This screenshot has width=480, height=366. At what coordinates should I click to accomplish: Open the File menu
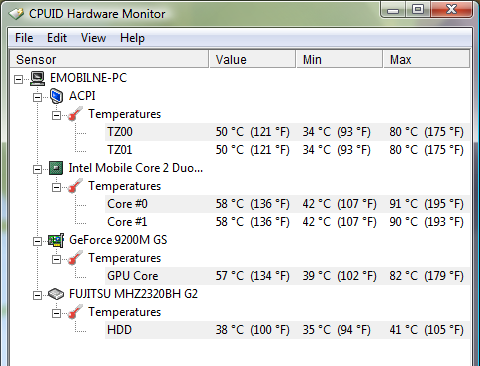coord(24,38)
